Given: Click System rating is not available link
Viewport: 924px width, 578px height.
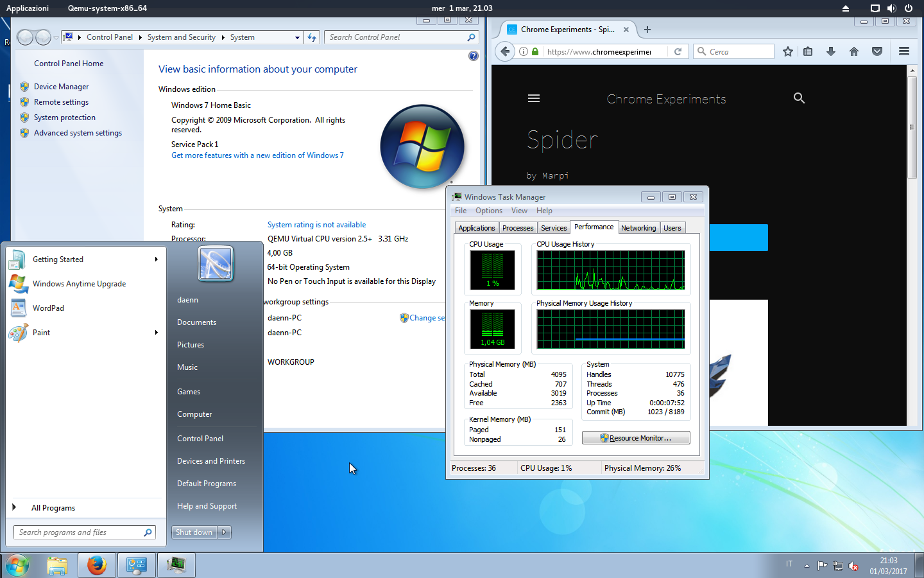Looking at the screenshot, I should click(x=317, y=225).
